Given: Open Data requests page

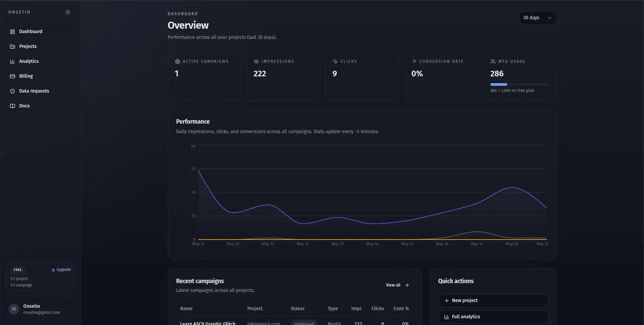Looking at the screenshot, I should (x=41, y=91).
